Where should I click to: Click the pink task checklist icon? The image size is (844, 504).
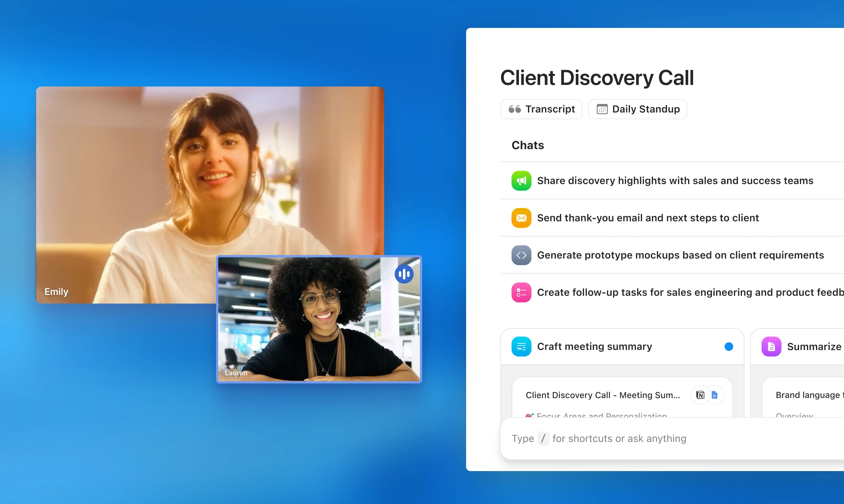click(521, 292)
